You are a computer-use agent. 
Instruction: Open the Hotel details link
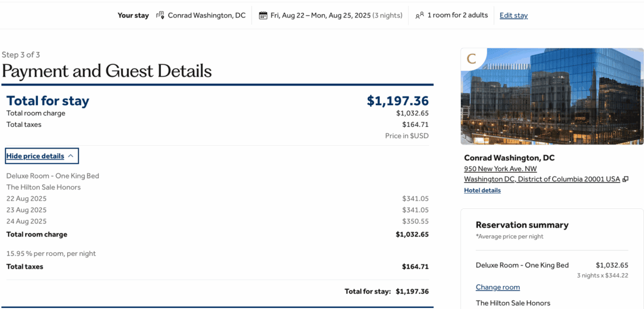[482, 190]
